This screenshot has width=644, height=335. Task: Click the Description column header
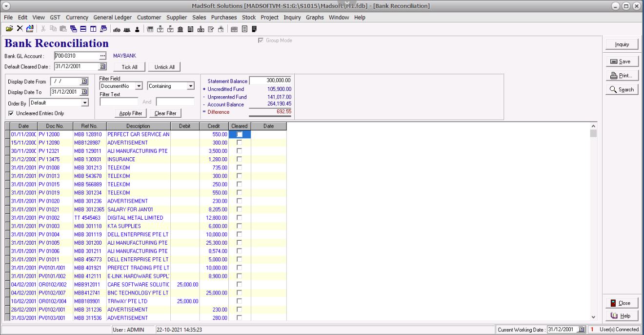click(138, 126)
